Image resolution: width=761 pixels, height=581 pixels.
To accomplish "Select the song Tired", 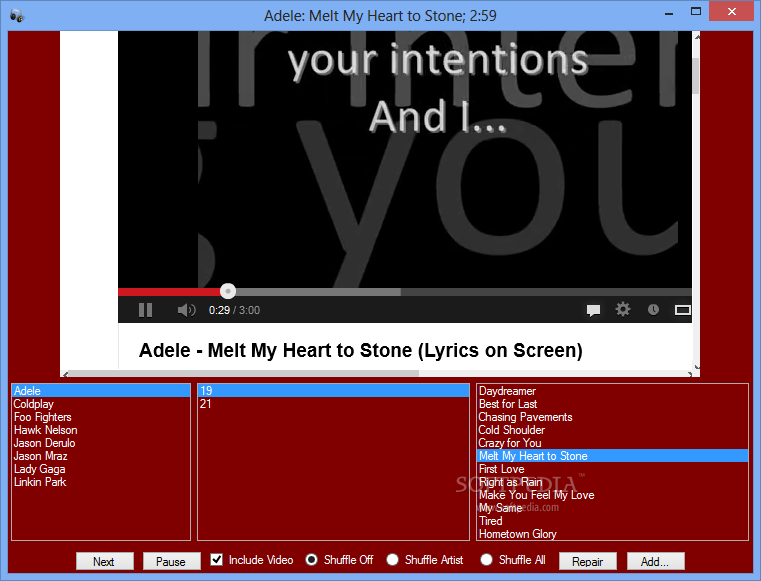I will coord(612,521).
